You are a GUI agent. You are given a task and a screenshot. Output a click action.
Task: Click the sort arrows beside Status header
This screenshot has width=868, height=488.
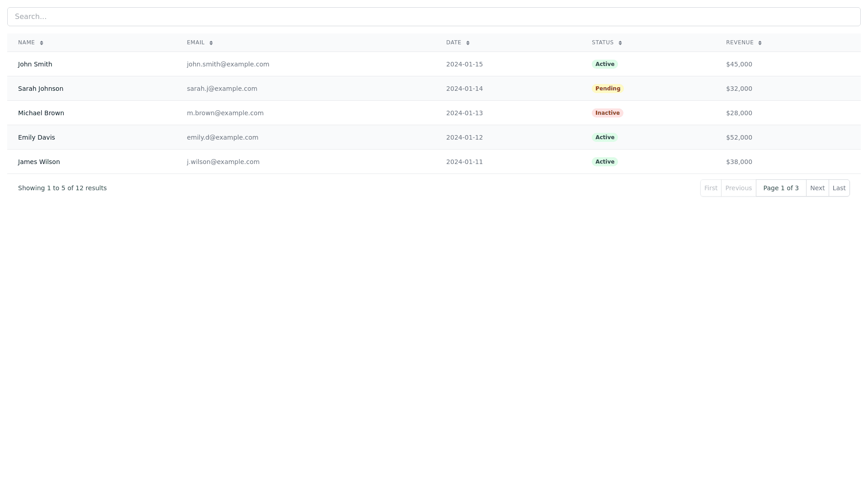620,43
